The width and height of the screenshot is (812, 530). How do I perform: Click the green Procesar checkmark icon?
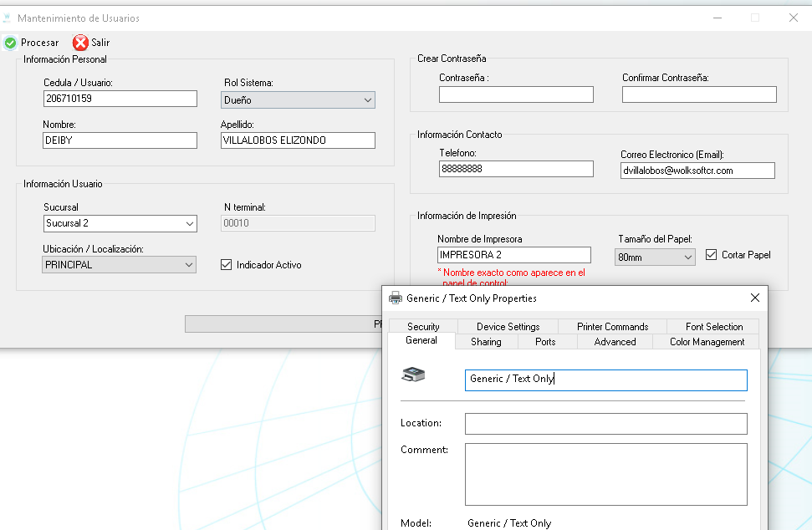10,43
